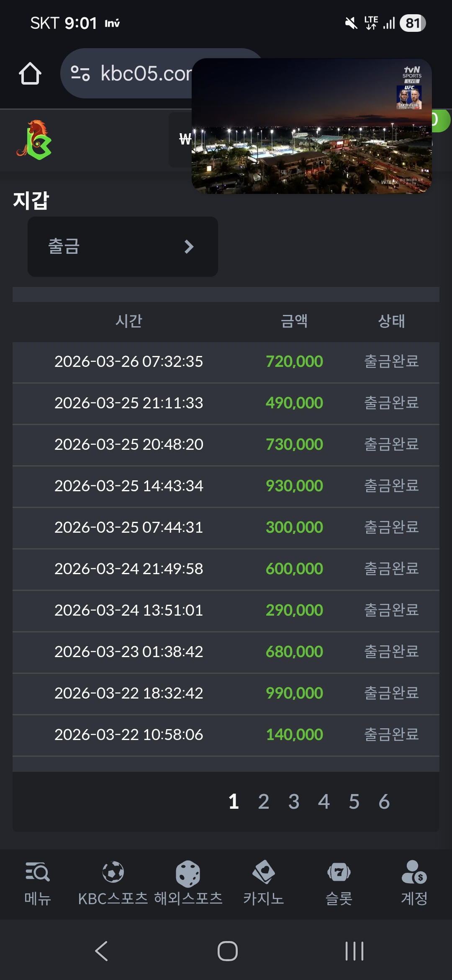Viewport: 452px width, 980px height.
Task: Jump to page 6 of withdrawals
Action: pos(384,802)
